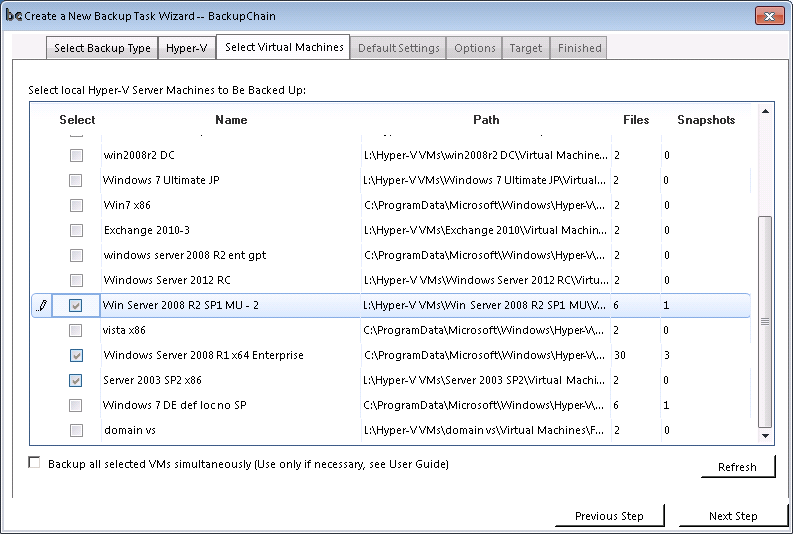Switch to Select Backup Type tab
Image resolution: width=793 pixels, height=534 pixels.
click(x=102, y=48)
